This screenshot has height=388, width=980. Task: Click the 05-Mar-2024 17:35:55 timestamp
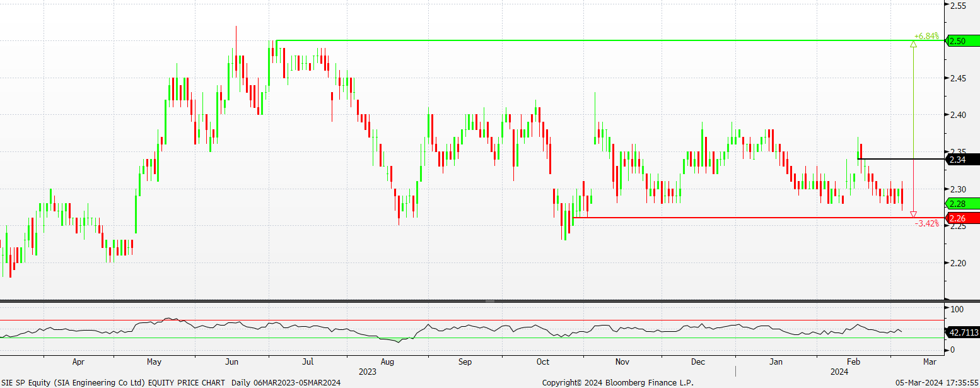[938, 382]
